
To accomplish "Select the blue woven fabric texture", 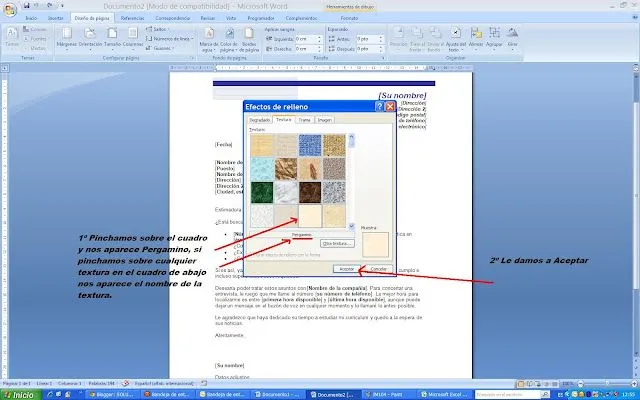I will (x=310, y=146).
